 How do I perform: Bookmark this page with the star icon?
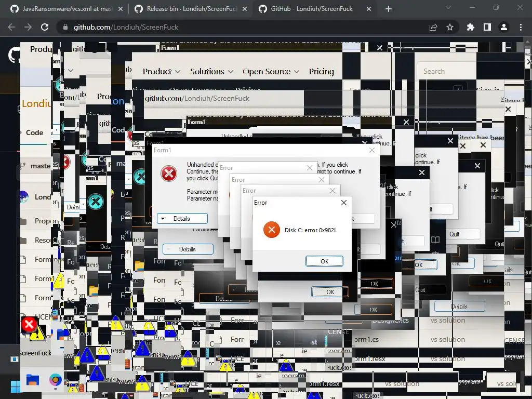pos(450,27)
